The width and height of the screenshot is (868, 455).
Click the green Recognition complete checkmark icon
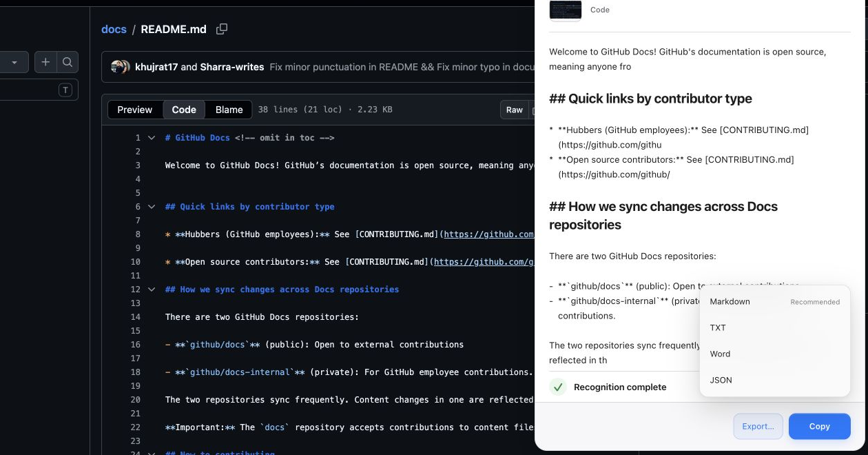pyautogui.click(x=558, y=387)
